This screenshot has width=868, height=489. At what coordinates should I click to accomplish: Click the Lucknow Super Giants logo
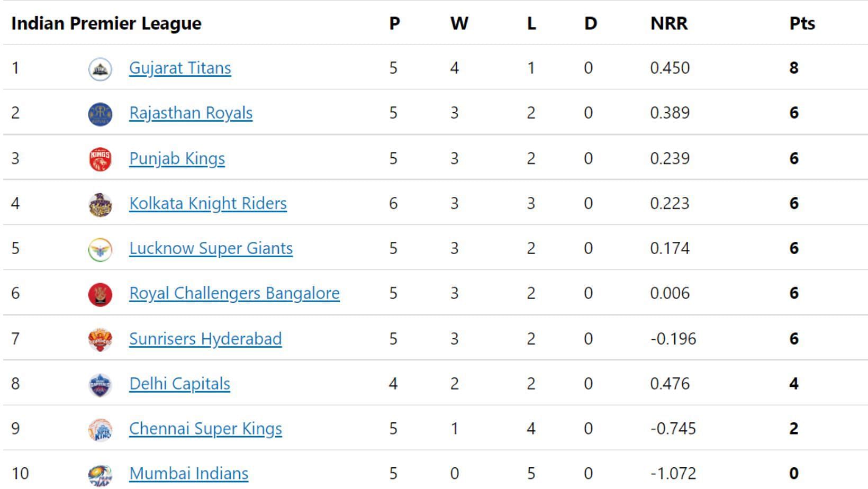[x=100, y=249]
